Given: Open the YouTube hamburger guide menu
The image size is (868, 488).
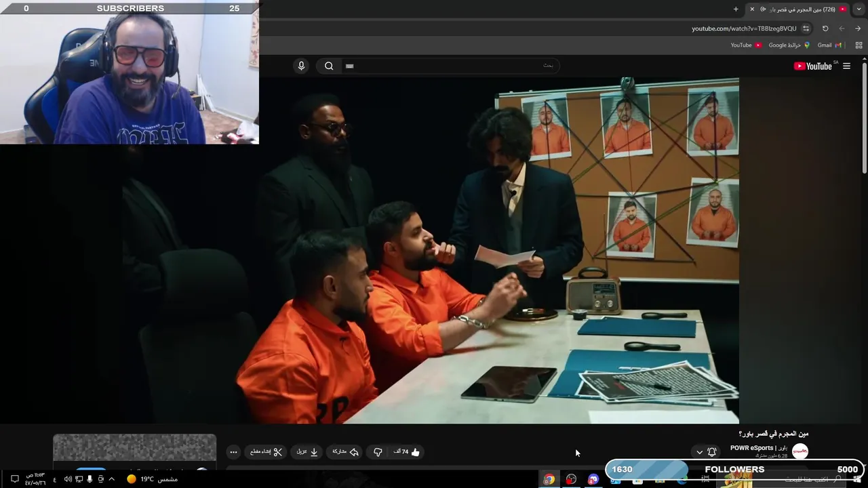Looking at the screenshot, I should click(846, 66).
